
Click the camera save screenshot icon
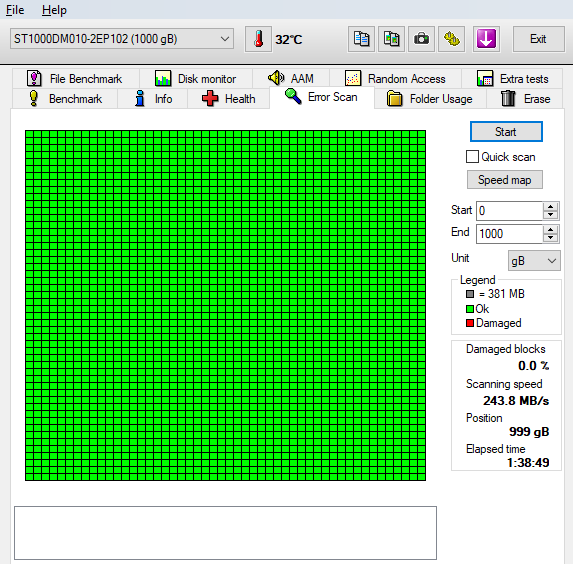tap(421, 39)
